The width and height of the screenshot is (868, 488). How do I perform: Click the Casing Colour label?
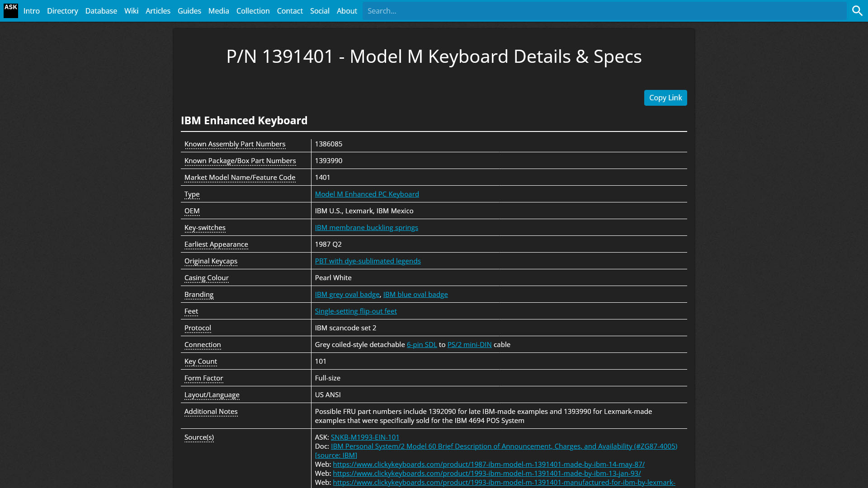[x=207, y=277]
